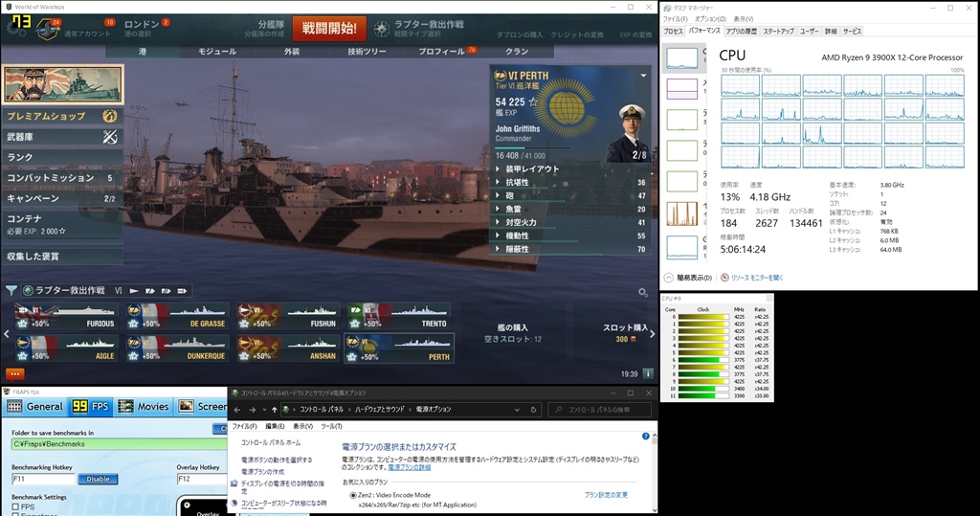Filter carousel by destroyer class icon
Viewport: 980px width, 516px height.
134,291
